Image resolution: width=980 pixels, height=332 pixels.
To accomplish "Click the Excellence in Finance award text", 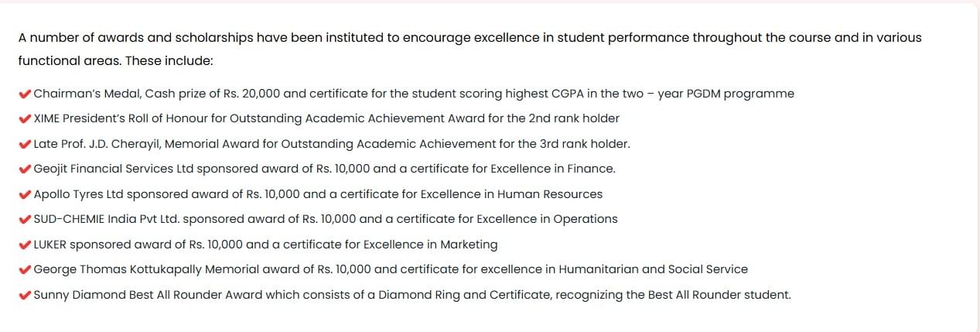I will click(x=324, y=169).
